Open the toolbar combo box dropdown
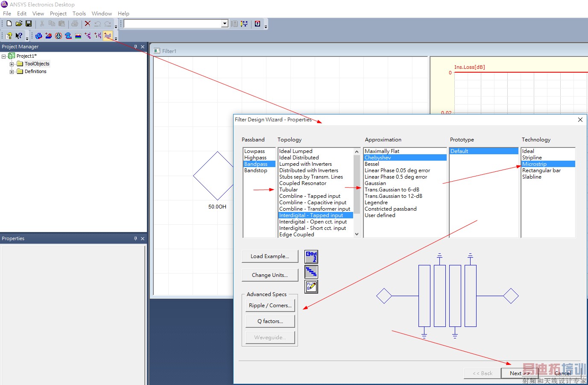The height and width of the screenshot is (385, 588). pos(225,24)
